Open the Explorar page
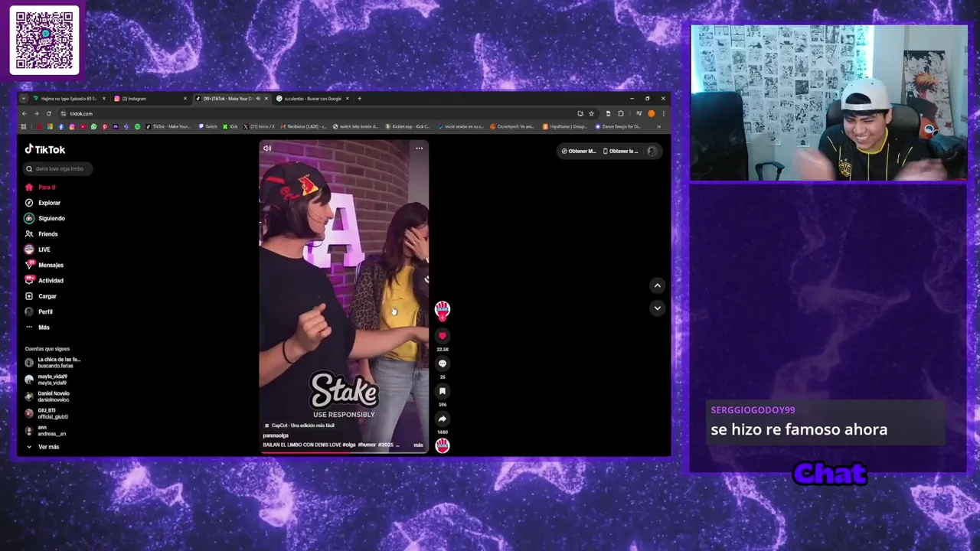 (43, 203)
